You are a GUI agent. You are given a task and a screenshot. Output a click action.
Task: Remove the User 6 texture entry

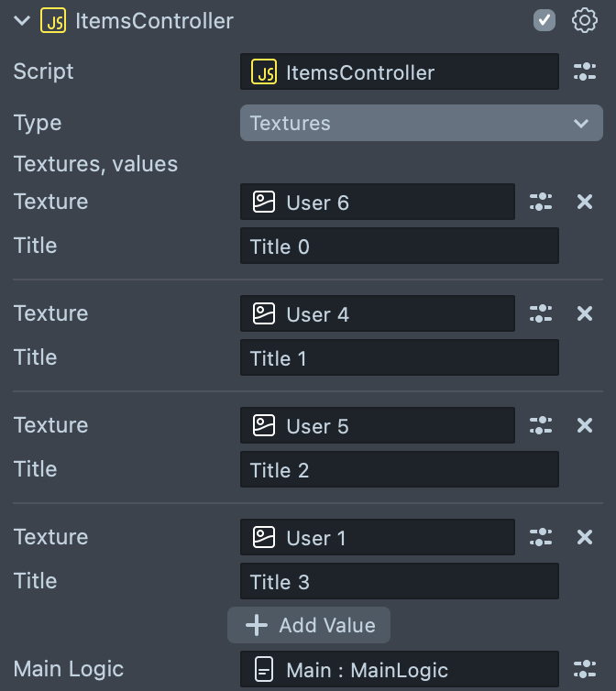coord(585,202)
